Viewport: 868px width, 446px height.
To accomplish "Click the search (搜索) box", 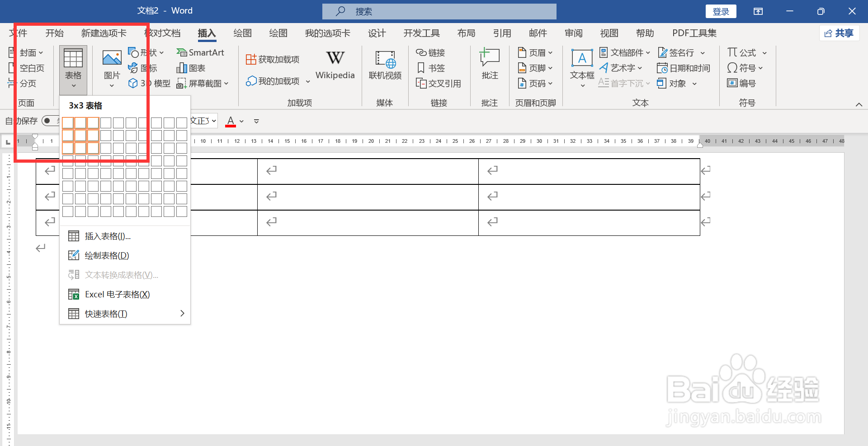I will (439, 11).
